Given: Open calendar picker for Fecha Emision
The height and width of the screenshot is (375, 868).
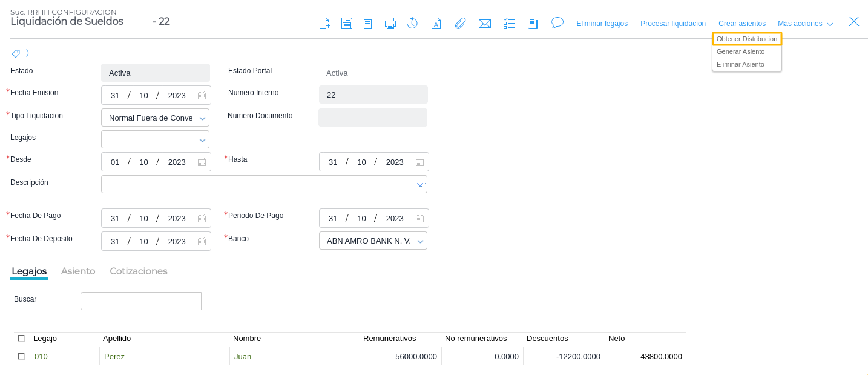Looking at the screenshot, I should tap(202, 96).
